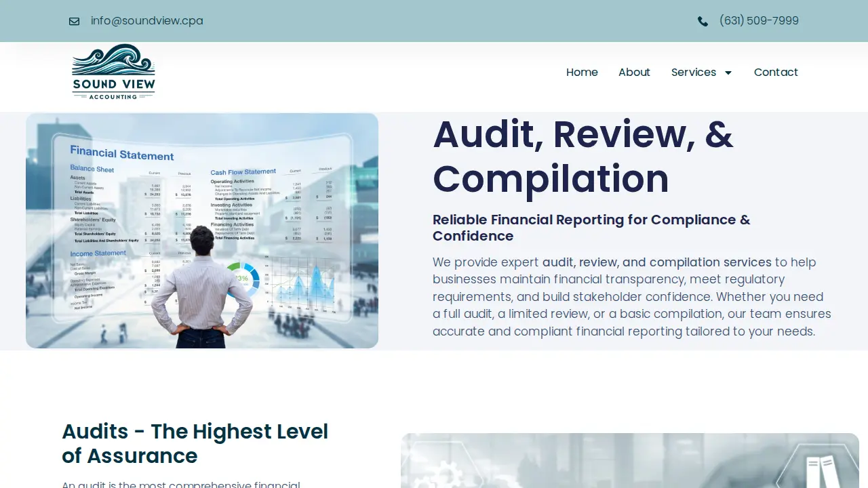Click the info@soundview.cpa email link
Viewport: 868px width, 488px height.
[x=147, y=21]
